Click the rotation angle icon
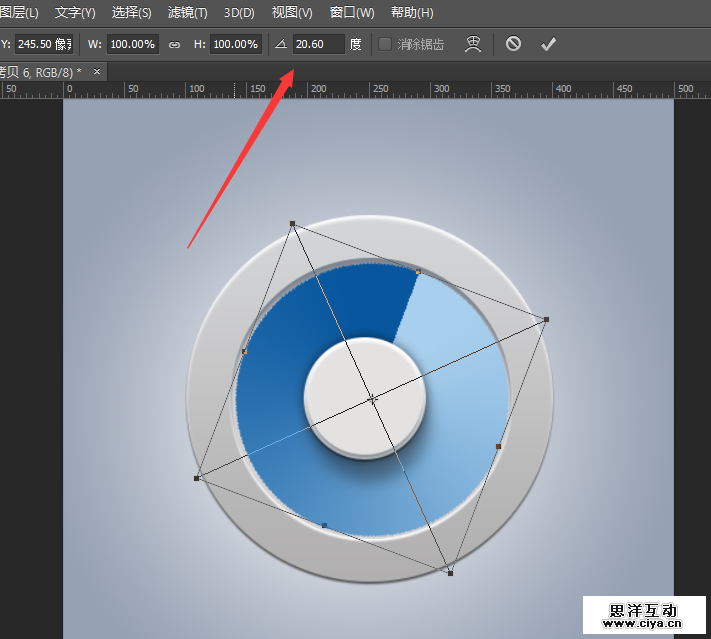Image resolution: width=711 pixels, height=639 pixels. tap(280, 45)
